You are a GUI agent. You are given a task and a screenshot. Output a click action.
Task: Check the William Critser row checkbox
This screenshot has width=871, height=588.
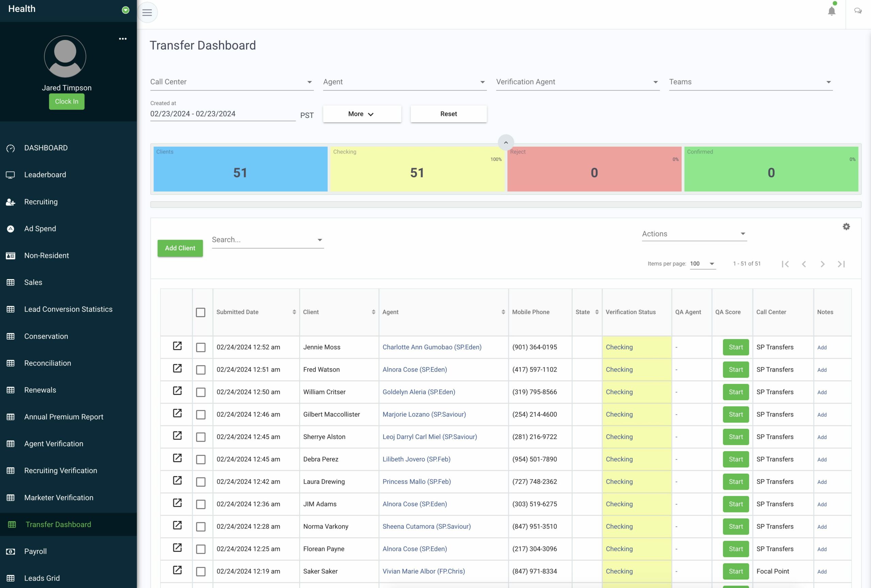(200, 392)
